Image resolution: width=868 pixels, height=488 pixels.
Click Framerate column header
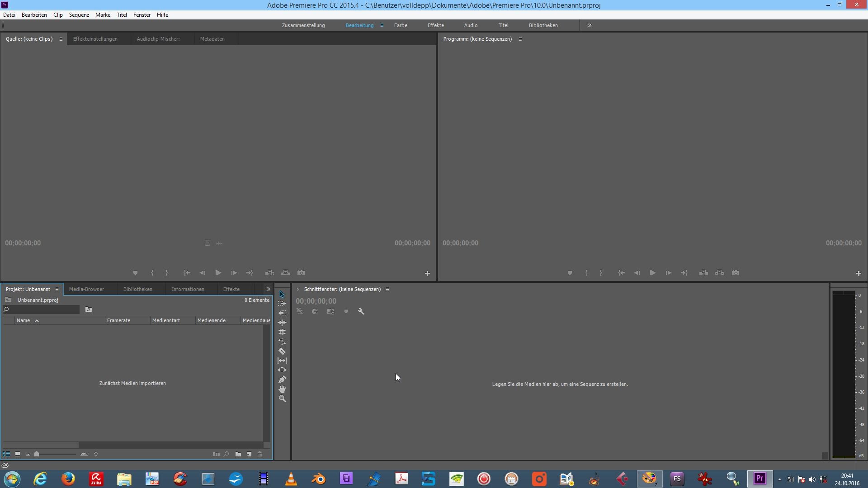coord(127,320)
